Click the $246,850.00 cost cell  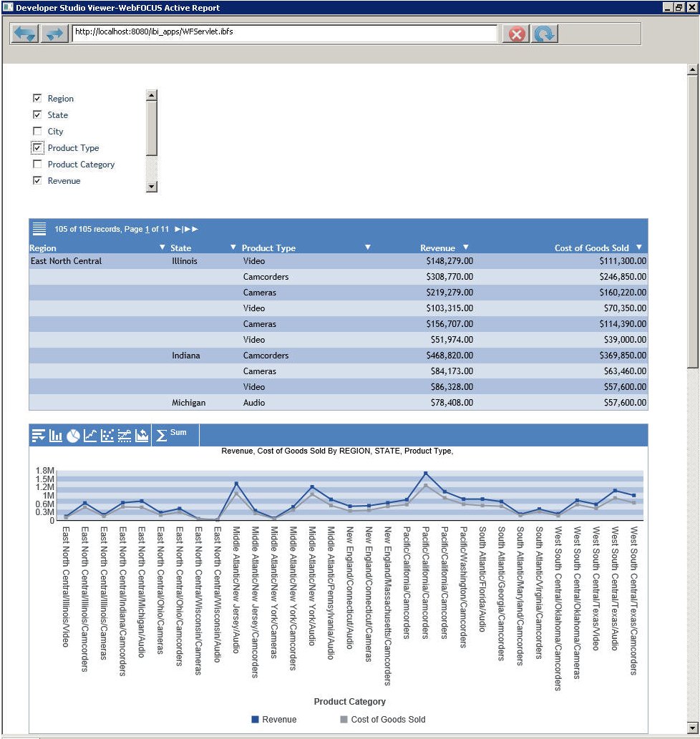(623, 277)
